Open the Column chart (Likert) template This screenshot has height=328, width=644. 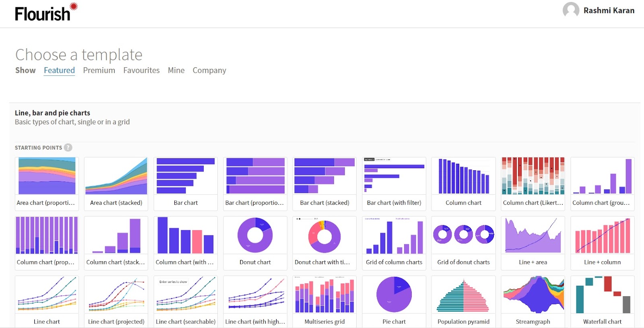pyautogui.click(x=533, y=184)
